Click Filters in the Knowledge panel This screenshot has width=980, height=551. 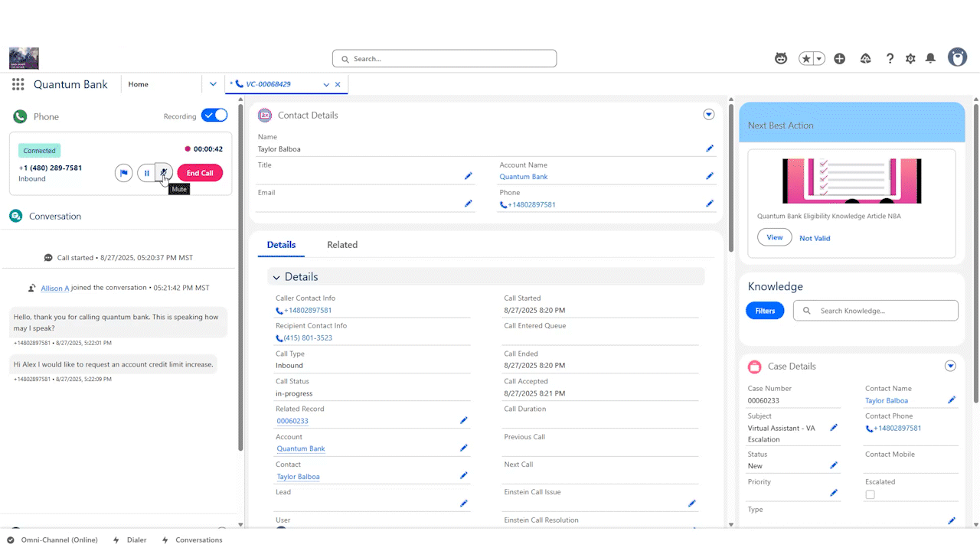(765, 310)
